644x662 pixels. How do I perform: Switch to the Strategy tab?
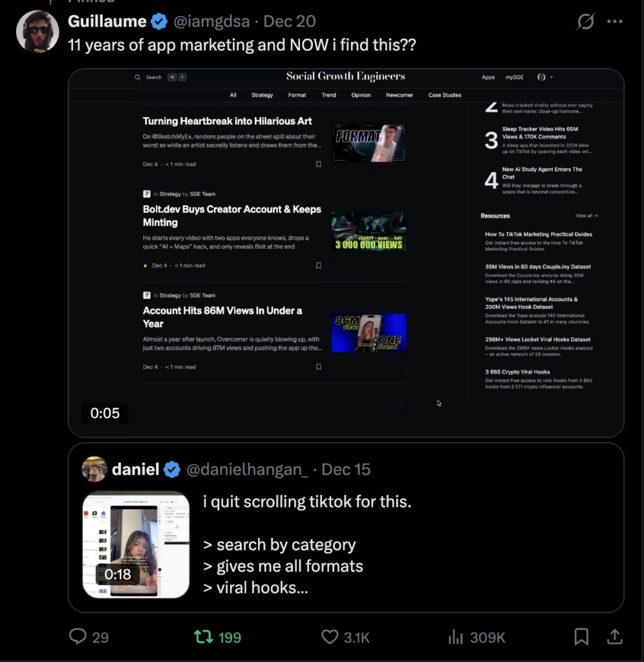pyautogui.click(x=262, y=95)
